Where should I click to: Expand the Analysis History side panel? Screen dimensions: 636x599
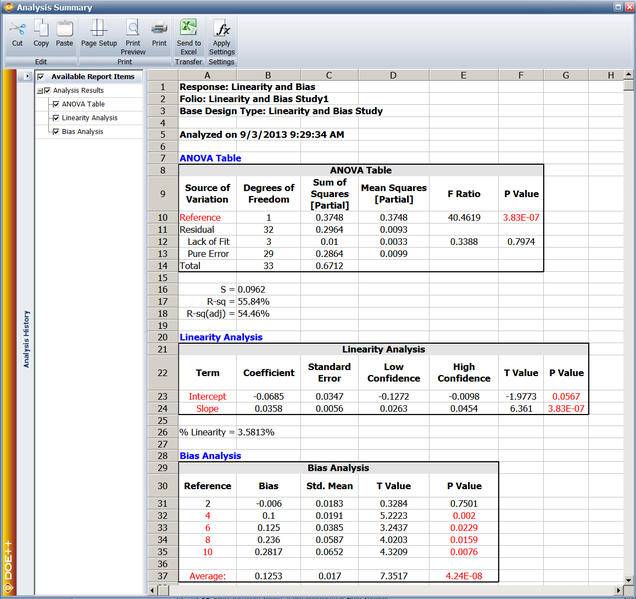click(26, 340)
